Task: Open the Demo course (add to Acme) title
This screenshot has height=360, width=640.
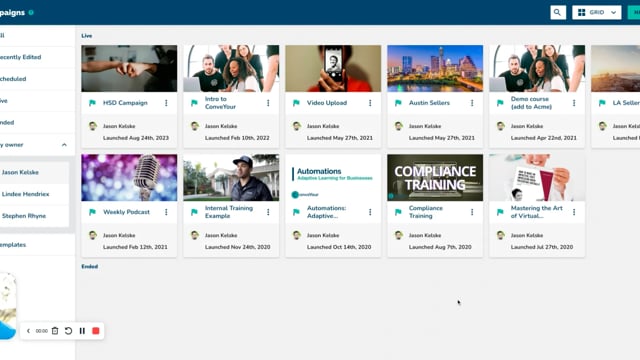Action: 531,103
